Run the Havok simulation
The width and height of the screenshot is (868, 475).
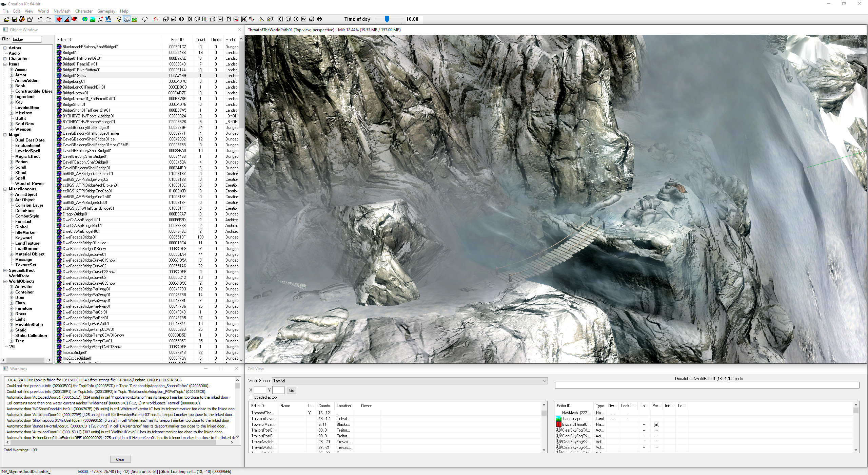click(x=100, y=19)
